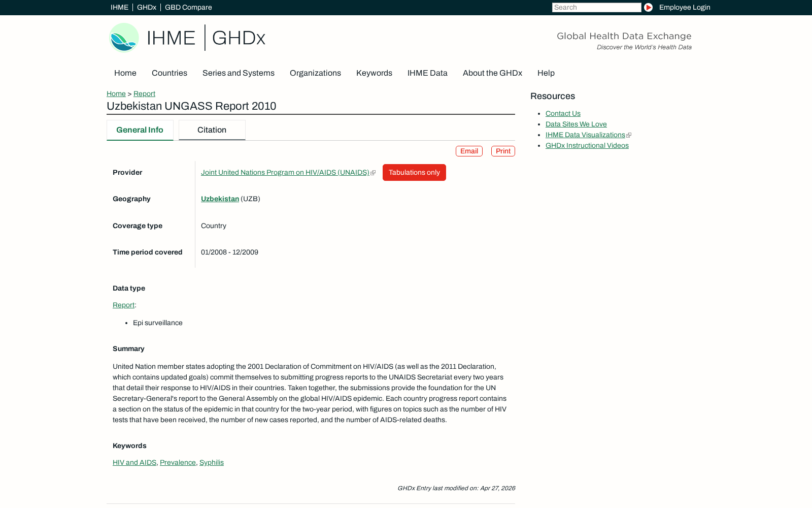
Task: Click the IHME leaf logo icon
Action: click(x=124, y=38)
